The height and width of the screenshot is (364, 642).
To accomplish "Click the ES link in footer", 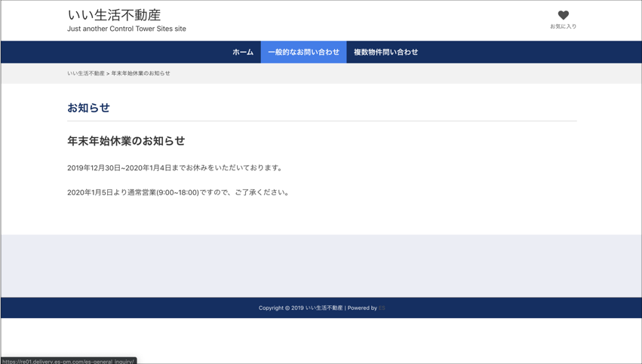I will (x=382, y=307).
